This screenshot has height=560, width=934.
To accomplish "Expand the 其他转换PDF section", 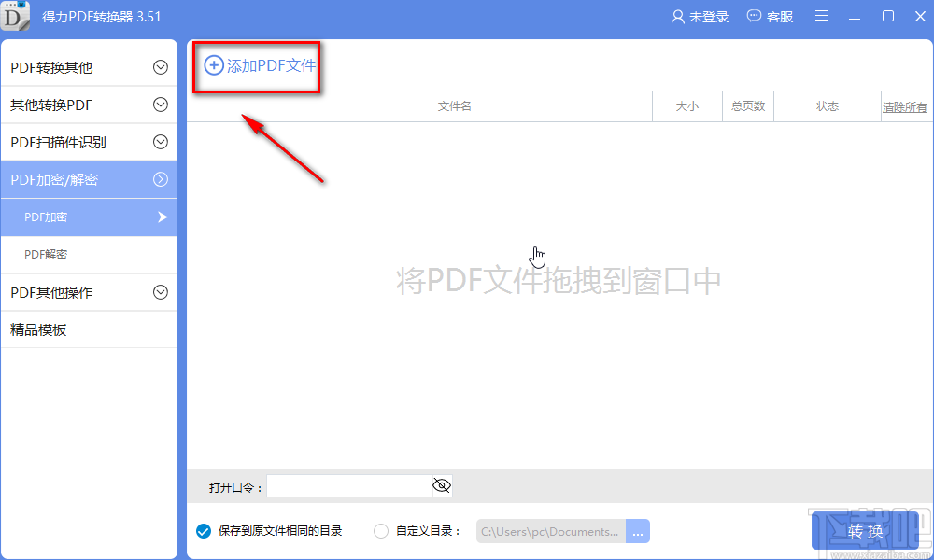I will (x=160, y=105).
